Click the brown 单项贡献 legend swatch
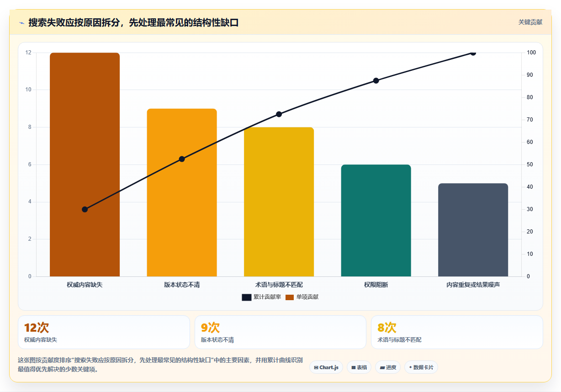Image resolution: width=561 pixels, height=392 pixels. click(x=290, y=297)
